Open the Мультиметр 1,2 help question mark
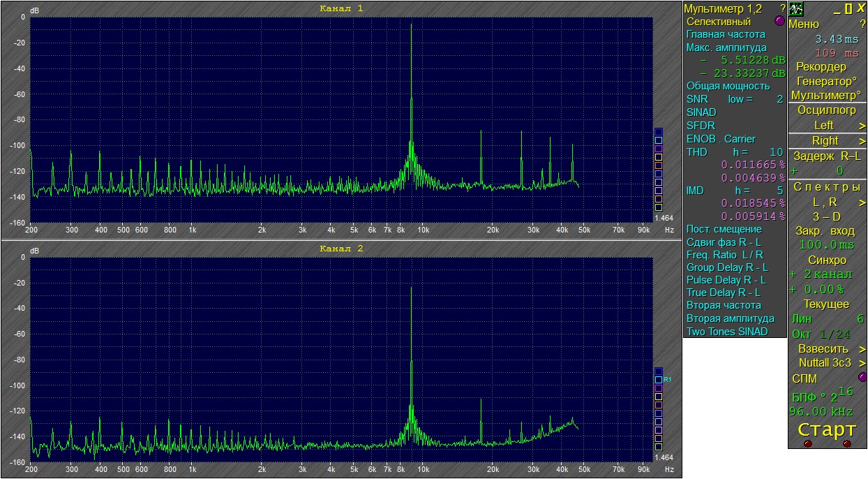 click(x=783, y=9)
